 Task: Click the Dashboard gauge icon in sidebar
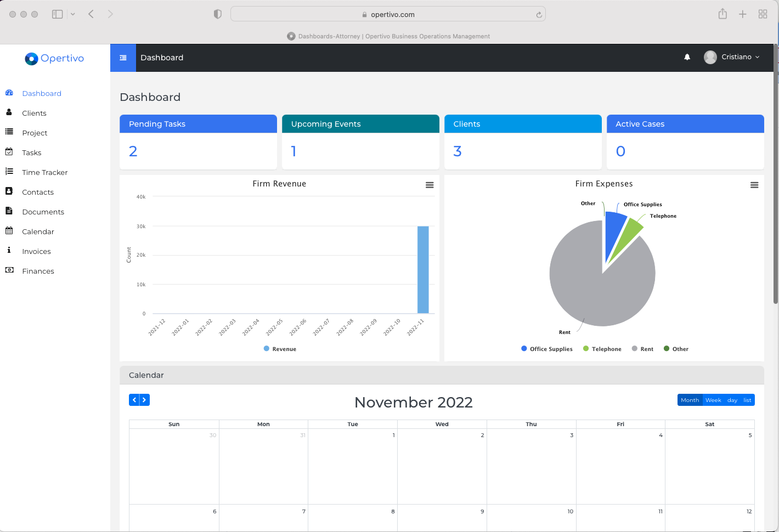coord(9,93)
